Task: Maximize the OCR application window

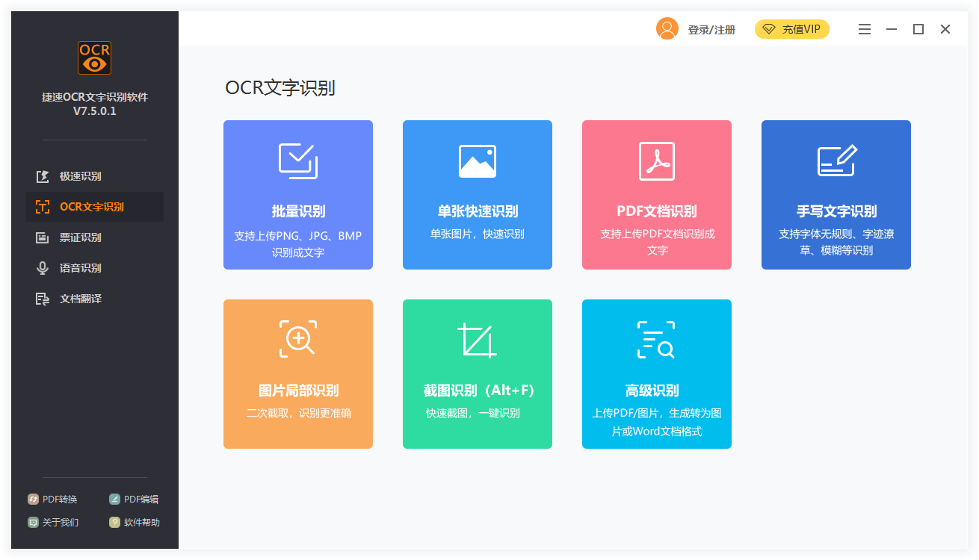Action: (918, 29)
